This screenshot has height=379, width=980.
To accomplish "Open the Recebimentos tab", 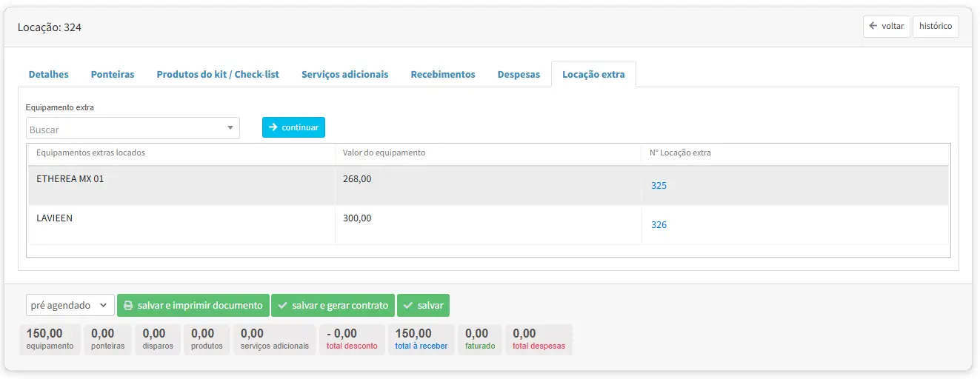I will tap(443, 74).
